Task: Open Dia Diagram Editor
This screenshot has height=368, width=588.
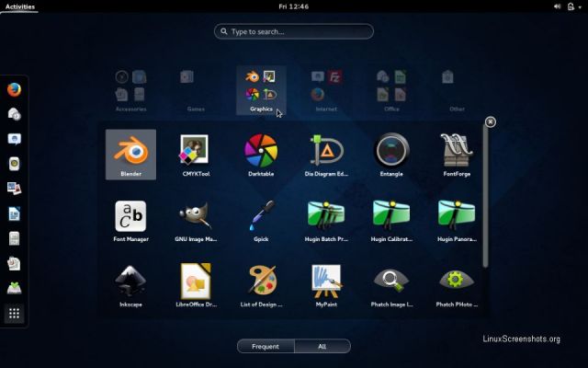Action: 326,155
